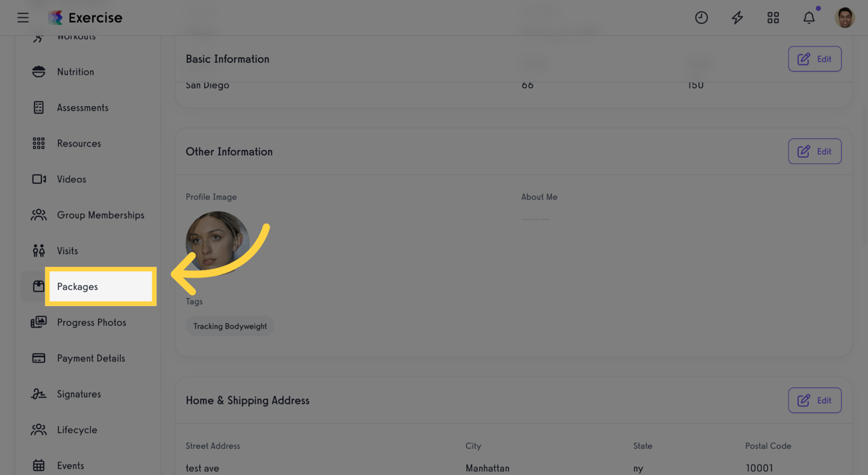This screenshot has width=868, height=475.
Task: Open the app grid launcher icon
Action: coord(773,17)
